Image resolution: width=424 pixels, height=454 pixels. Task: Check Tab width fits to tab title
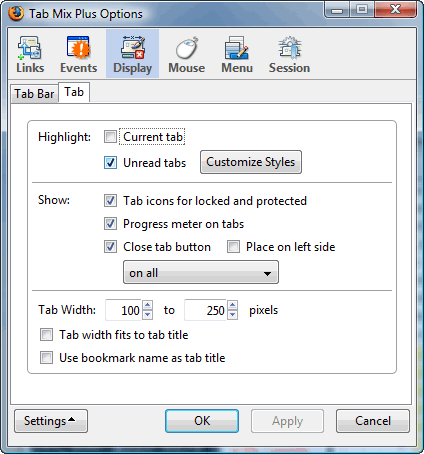tap(46, 335)
